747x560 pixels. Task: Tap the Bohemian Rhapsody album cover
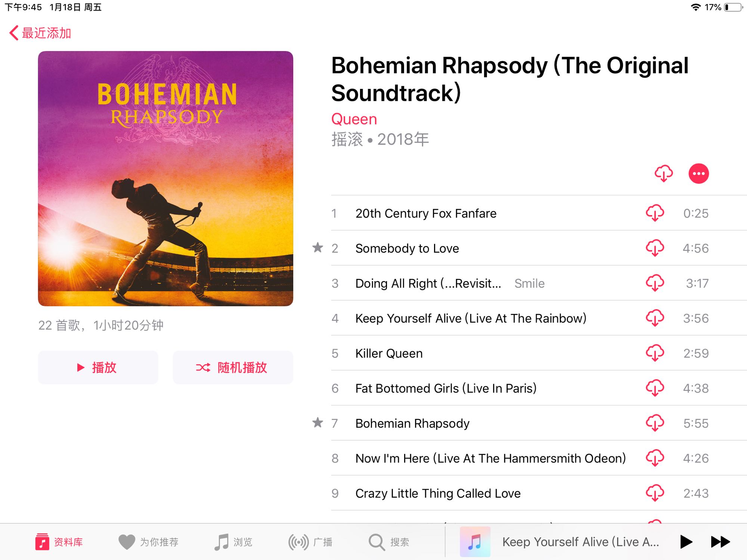tap(165, 178)
